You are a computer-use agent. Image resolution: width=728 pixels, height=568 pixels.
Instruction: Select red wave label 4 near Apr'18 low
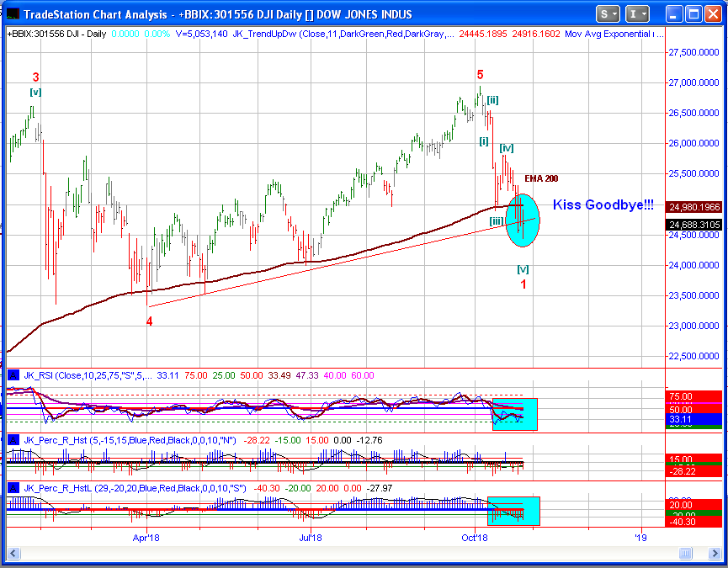click(150, 321)
